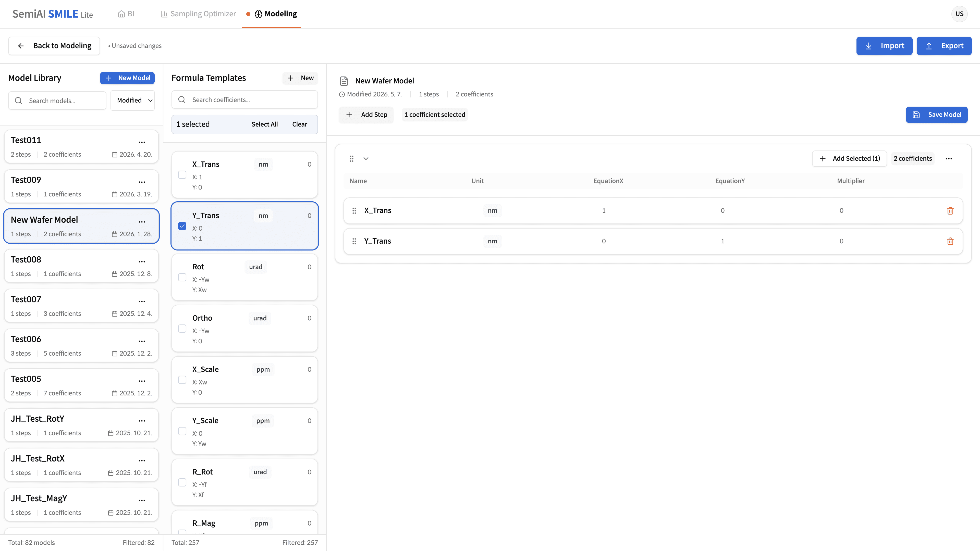Click the document icon beside New Wafer Model
The width and height of the screenshot is (980, 551).
pyautogui.click(x=344, y=81)
